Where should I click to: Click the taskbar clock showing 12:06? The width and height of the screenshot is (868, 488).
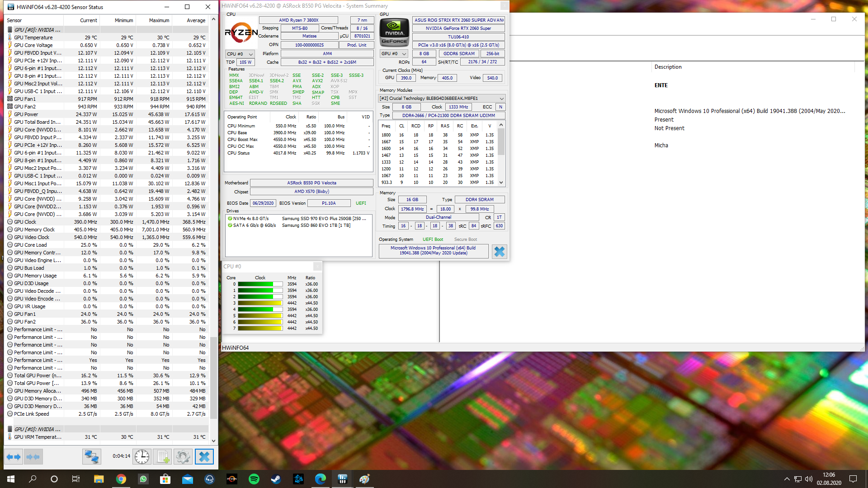click(829, 479)
